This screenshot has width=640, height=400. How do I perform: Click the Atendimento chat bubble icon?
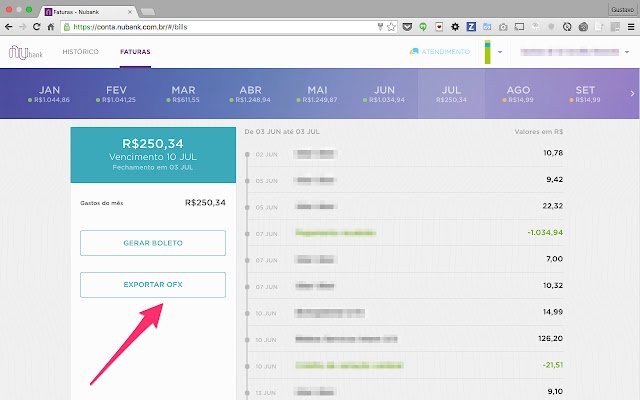(x=414, y=51)
